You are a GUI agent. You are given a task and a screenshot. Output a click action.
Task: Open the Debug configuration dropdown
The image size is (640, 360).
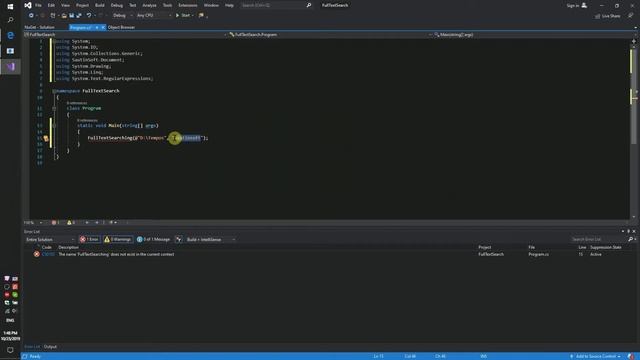tap(122, 16)
